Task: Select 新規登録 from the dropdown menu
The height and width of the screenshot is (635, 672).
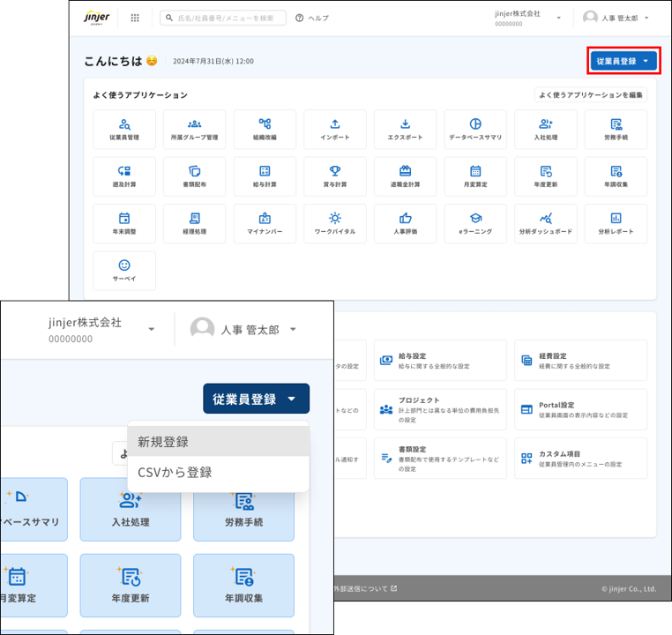Action: tap(218, 441)
